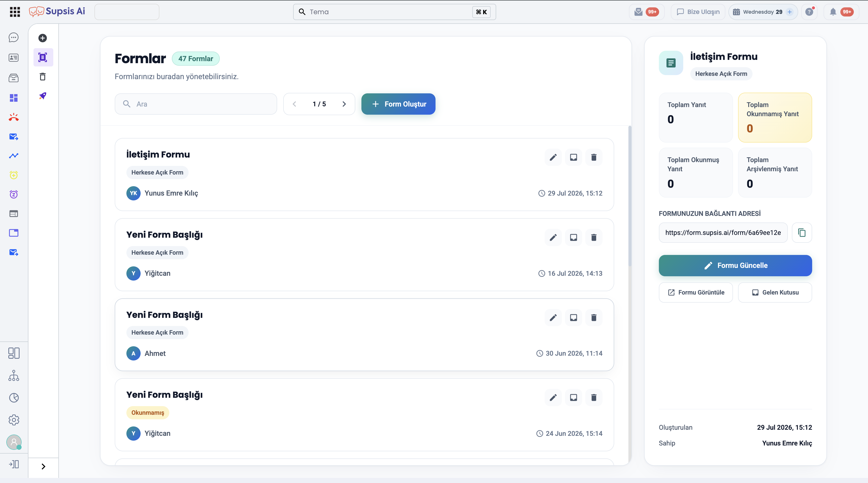Image resolution: width=868 pixels, height=483 pixels.
Task: Open the yellow alarm-add reminder icon
Action: point(13,175)
